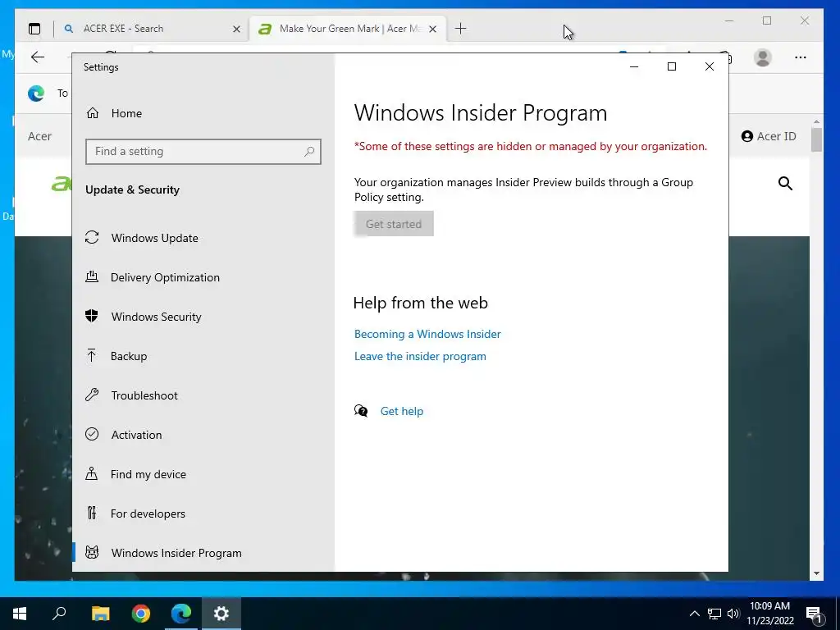This screenshot has width=840, height=630.
Task: Open volume control in tray
Action: (733, 614)
